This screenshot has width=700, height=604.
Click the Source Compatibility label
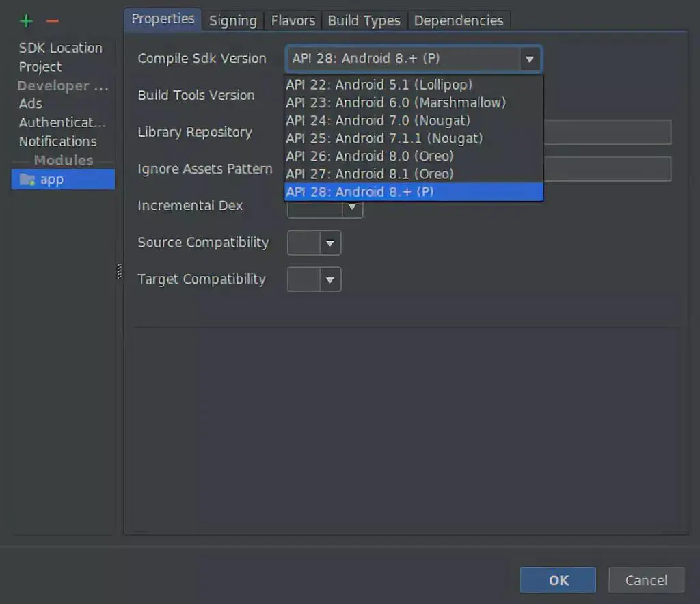203,243
